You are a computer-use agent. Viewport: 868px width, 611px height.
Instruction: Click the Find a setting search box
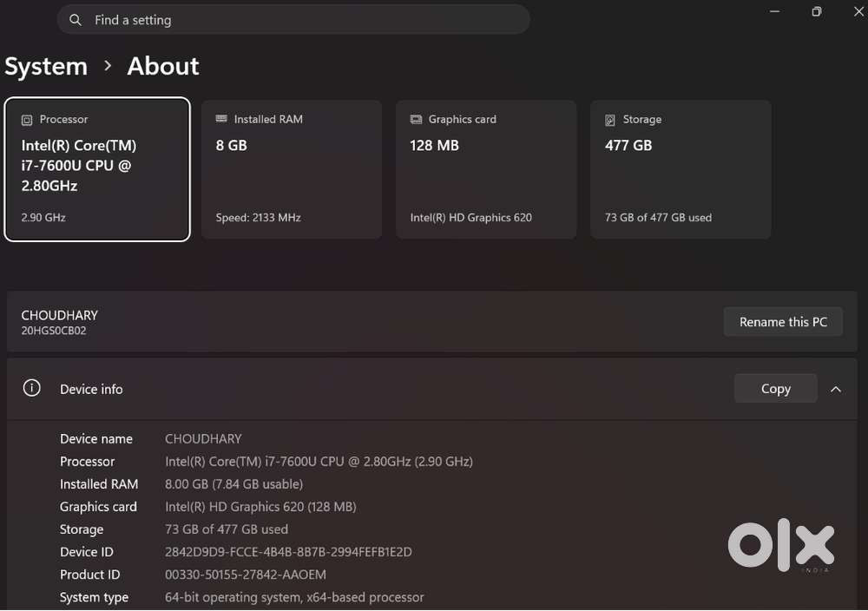[293, 20]
